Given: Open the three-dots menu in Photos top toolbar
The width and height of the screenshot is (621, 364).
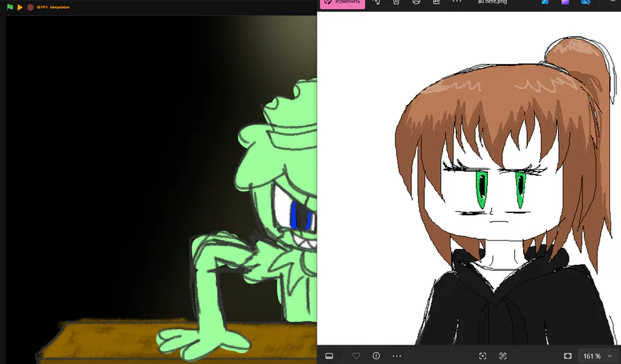Looking at the screenshot, I should click(457, 1).
